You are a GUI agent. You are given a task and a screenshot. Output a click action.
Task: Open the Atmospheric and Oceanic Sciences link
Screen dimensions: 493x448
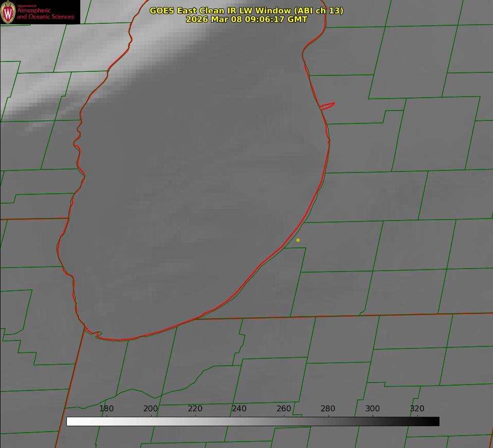coord(45,13)
